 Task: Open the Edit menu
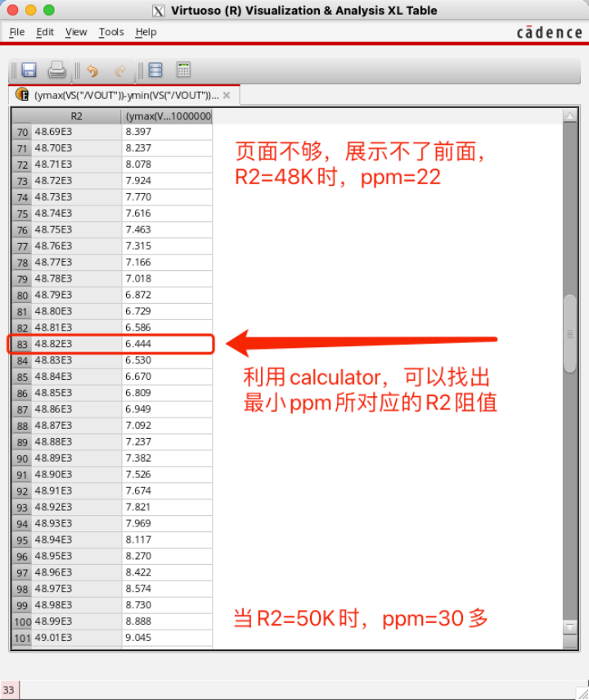[x=45, y=32]
